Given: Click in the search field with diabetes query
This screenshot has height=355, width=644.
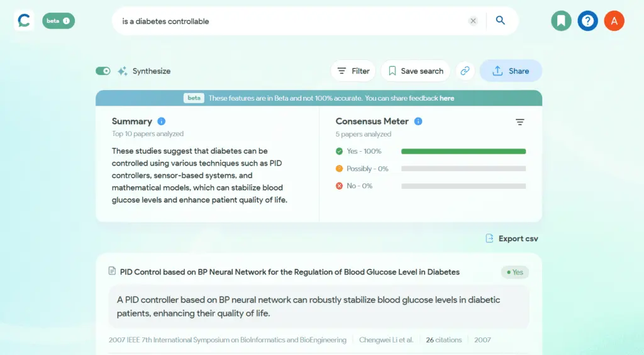Looking at the screenshot, I should coord(292,21).
